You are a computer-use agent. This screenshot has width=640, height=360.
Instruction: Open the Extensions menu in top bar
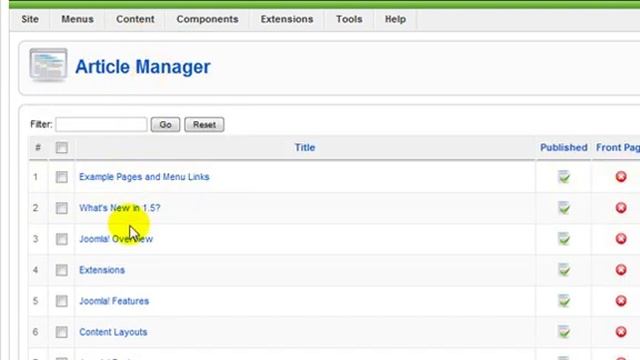tap(287, 19)
